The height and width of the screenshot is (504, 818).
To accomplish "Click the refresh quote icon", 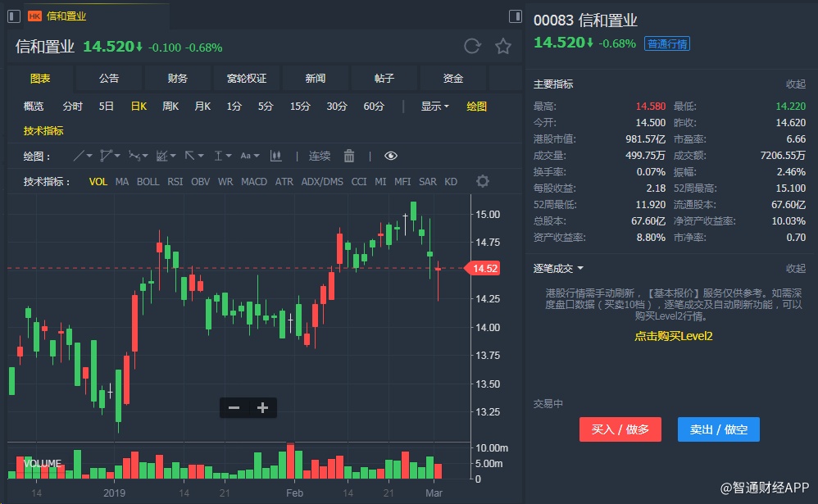I will tap(472, 46).
